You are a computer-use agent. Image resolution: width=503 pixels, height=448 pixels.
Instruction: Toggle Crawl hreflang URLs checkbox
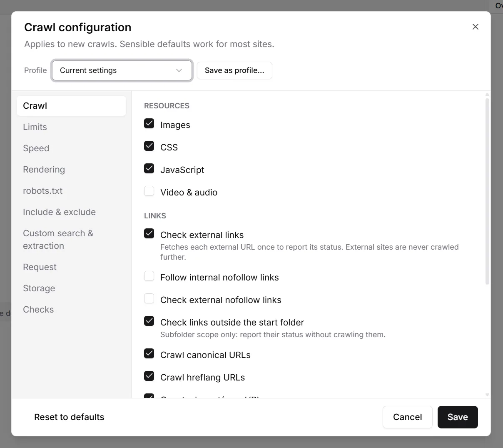149,376
